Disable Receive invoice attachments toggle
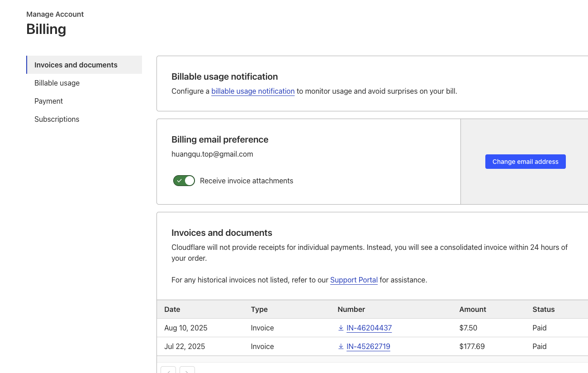The height and width of the screenshot is (373, 588). 184,181
